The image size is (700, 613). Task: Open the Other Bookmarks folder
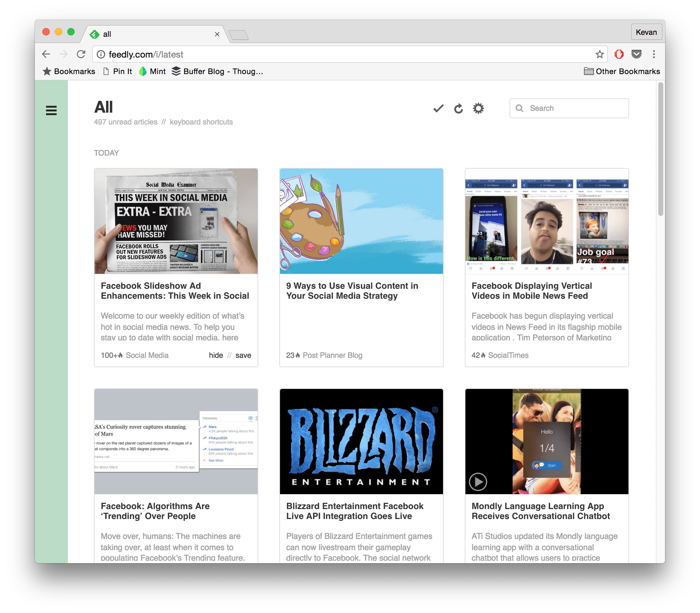click(x=622, y=71)
